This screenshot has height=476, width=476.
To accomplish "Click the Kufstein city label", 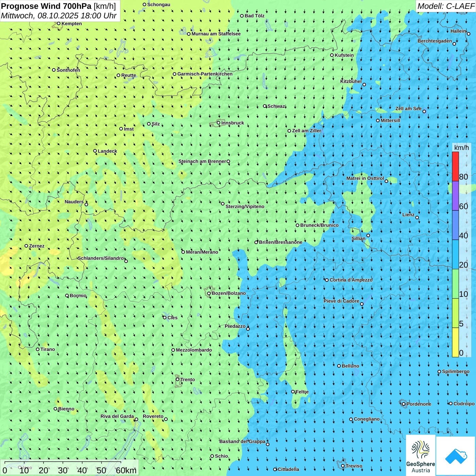I will (344, 55).
